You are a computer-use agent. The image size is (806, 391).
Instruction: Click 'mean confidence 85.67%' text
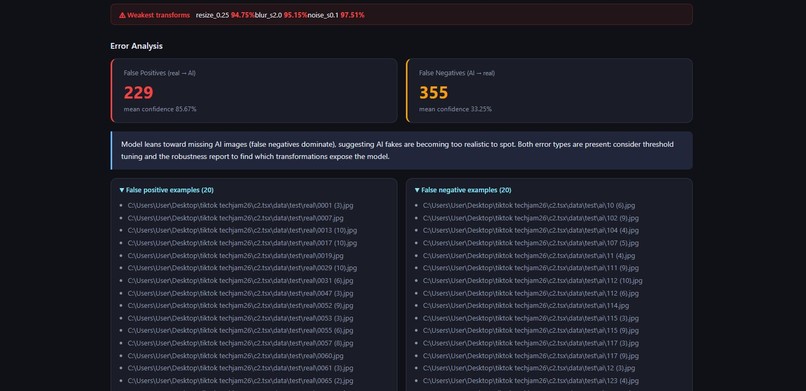pyautogui.click(x=160, y=109)
